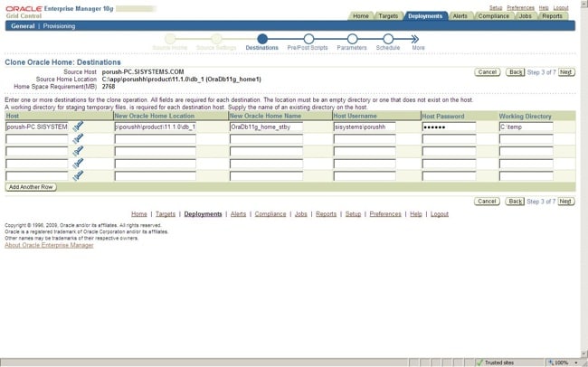Click the first row New Oracle Home Location field
This screenshot has height=367, width=588.
156,127
